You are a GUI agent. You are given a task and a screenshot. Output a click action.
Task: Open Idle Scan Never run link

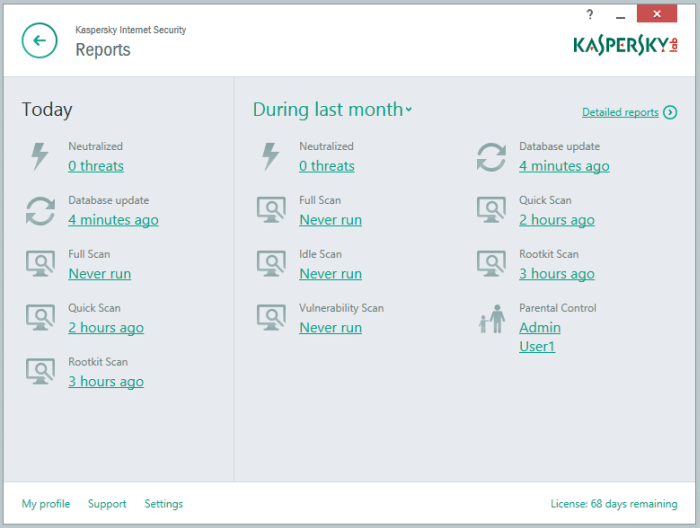pyautogui.click(x=330, y=274)
